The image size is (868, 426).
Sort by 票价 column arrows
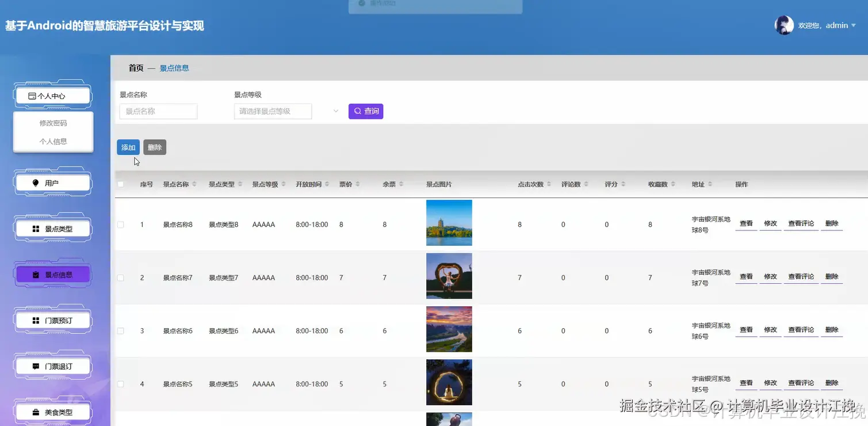357,184
